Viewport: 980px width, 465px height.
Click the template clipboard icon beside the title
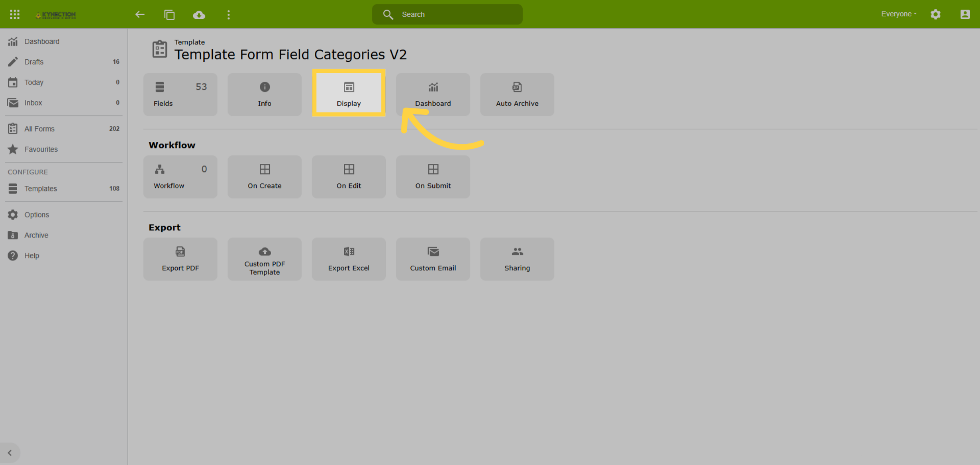click(160, 49)
